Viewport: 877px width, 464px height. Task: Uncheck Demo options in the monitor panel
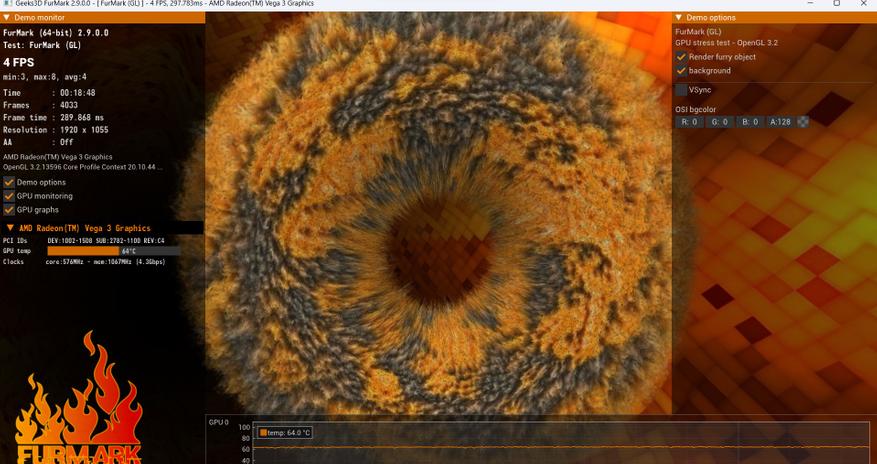coord(9,182)
